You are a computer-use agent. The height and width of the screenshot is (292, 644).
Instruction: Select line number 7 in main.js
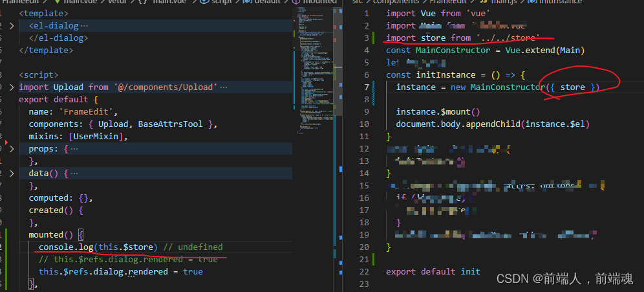[x=367, y=87]
